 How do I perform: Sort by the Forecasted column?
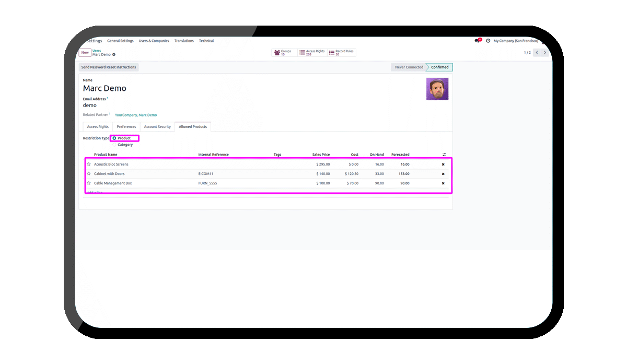pyautogui.click(x=400, y=155)
